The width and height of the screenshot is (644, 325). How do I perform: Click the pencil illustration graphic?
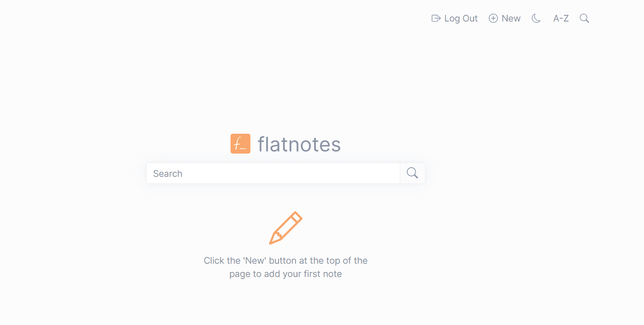pos(286,227)
